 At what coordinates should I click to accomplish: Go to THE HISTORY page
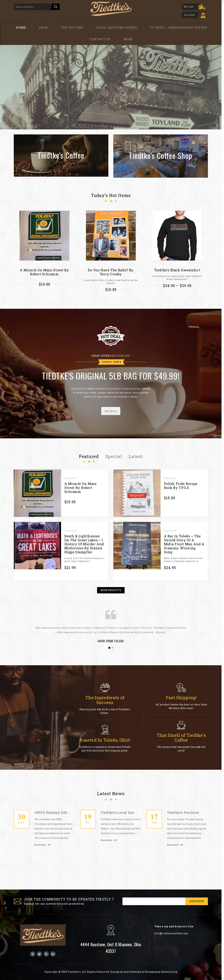pos(72,28)
